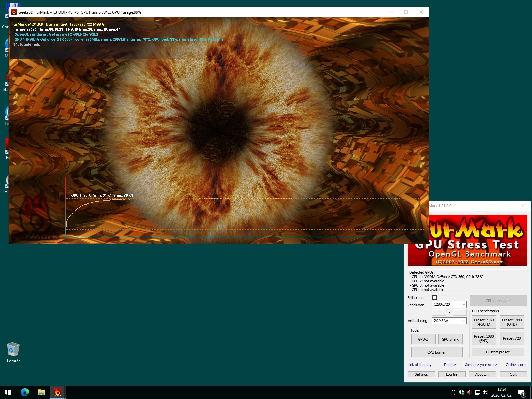The height and width of the screenshot is (399, 532).
Task: Close the FurMark launcher window
Action: click(523, 206)
